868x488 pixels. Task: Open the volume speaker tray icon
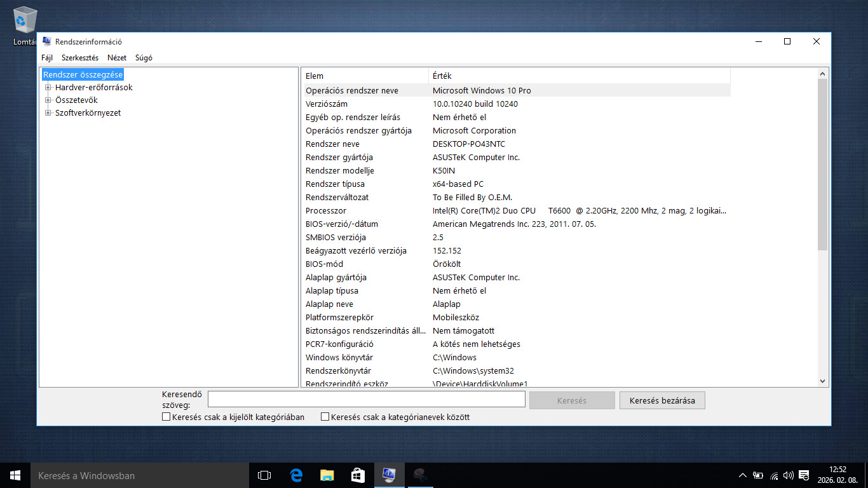789,475
